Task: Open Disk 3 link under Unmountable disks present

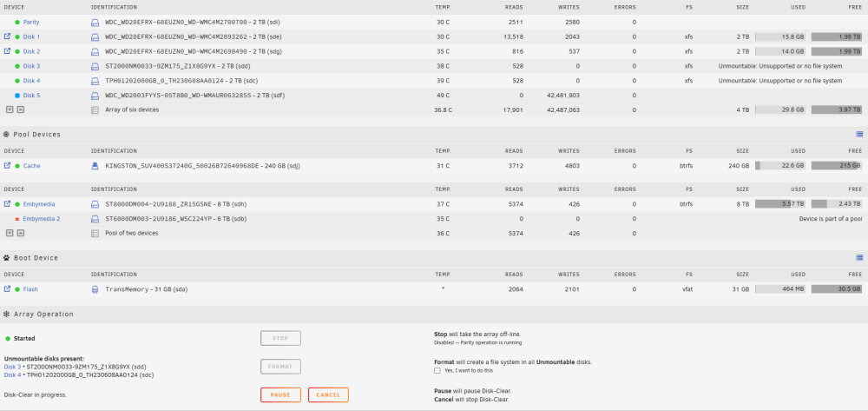Action: 12,368
